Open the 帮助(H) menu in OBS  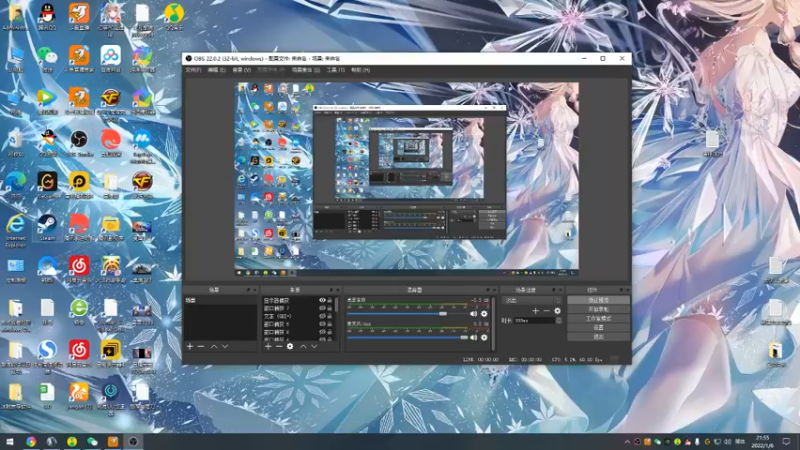tap(360, 70)
